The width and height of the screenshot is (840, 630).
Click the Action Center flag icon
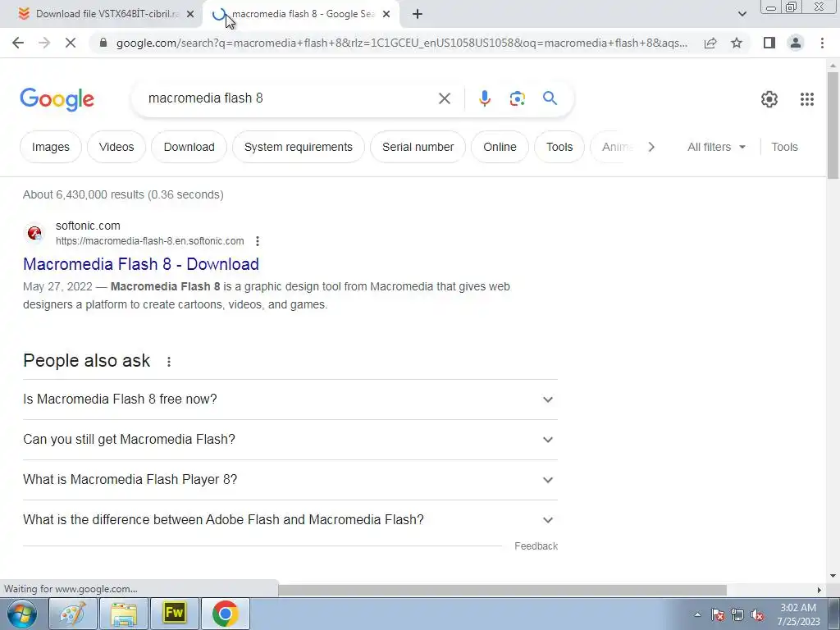tap(718, 615)
